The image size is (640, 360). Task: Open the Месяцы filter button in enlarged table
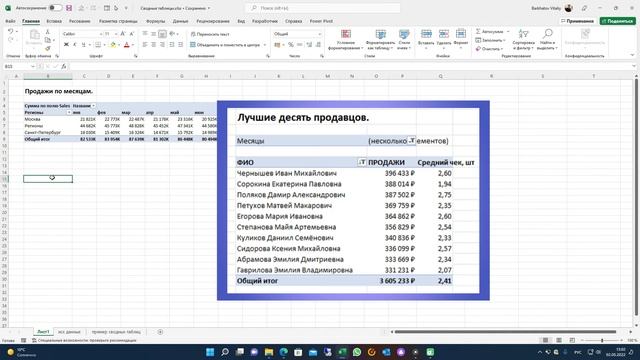pyautogui.click(x=411, y=140)
